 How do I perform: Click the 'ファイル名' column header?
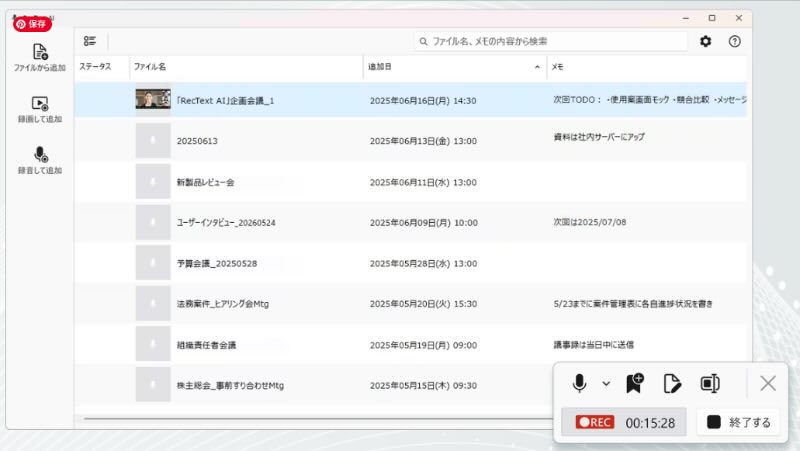150,67
